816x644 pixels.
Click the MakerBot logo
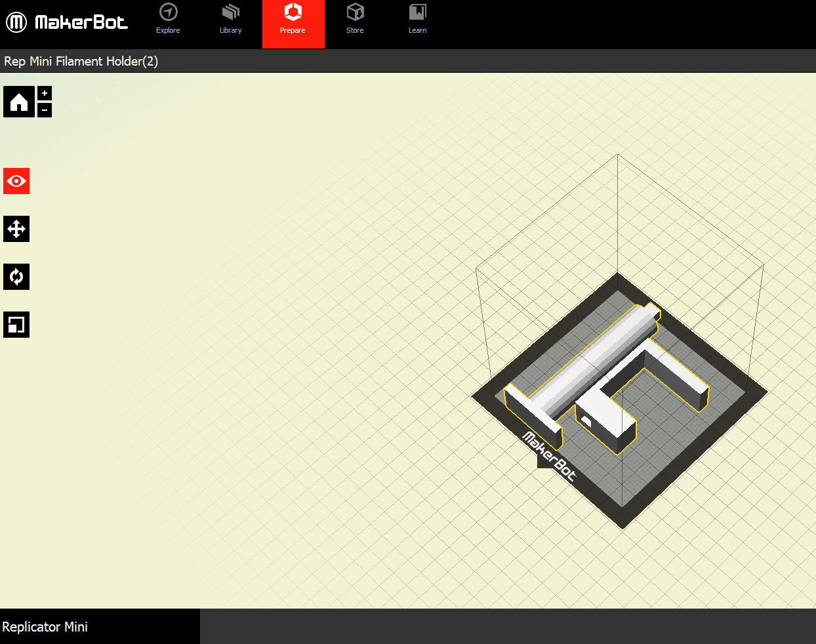tap(66, 22)
